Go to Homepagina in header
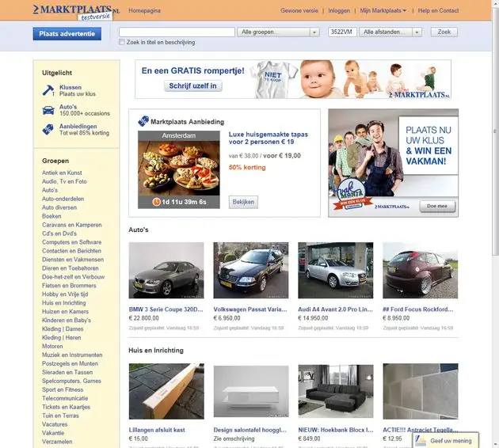 point(144,10)
